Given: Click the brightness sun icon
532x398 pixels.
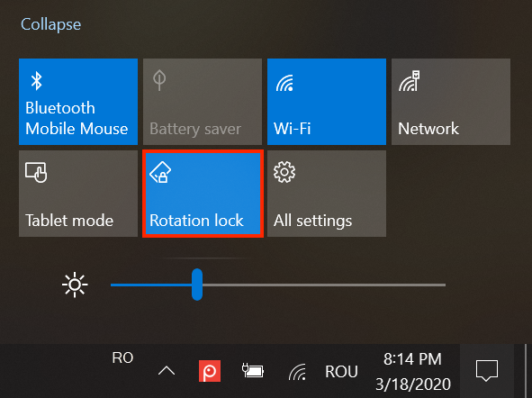Looking at the screenshot, I should (75, 285).
